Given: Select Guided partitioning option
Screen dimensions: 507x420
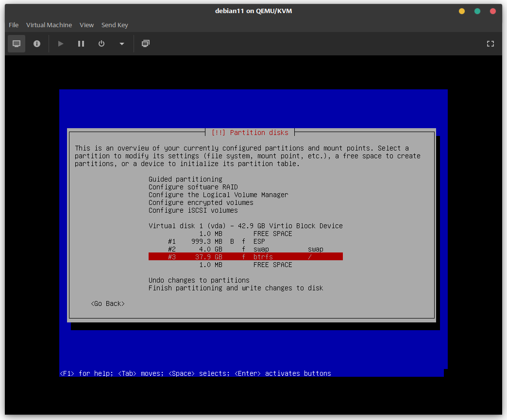Looking at the screenshot, I should [x=185, y=179].
